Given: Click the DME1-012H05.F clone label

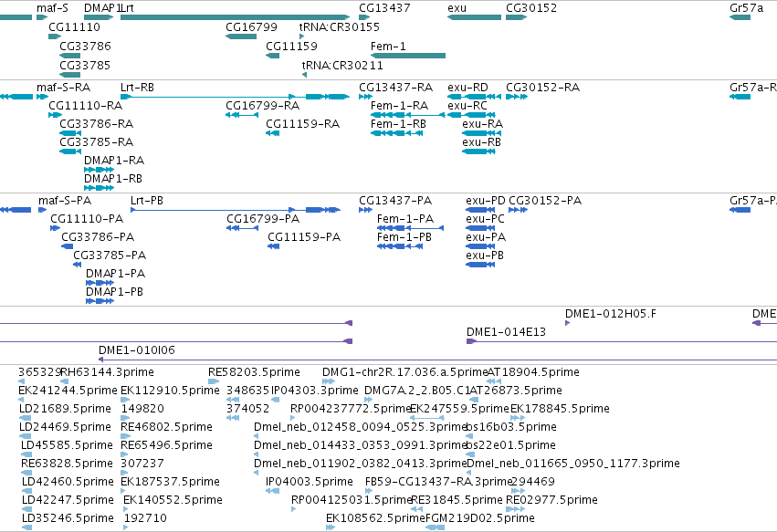Looking at the screenshot, I should tap(611, 314).
